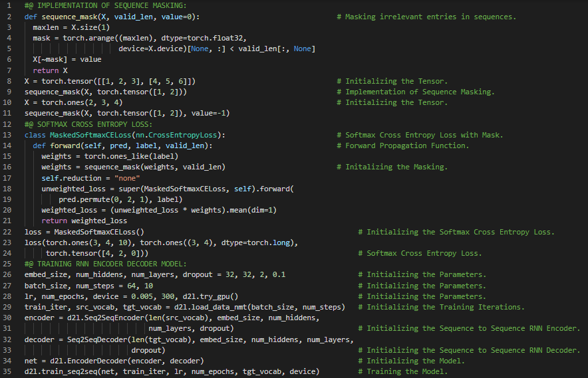588x378 pixels.
Task: Click the 'sequence_mask' function name in its def line
Action: point(70,17)
